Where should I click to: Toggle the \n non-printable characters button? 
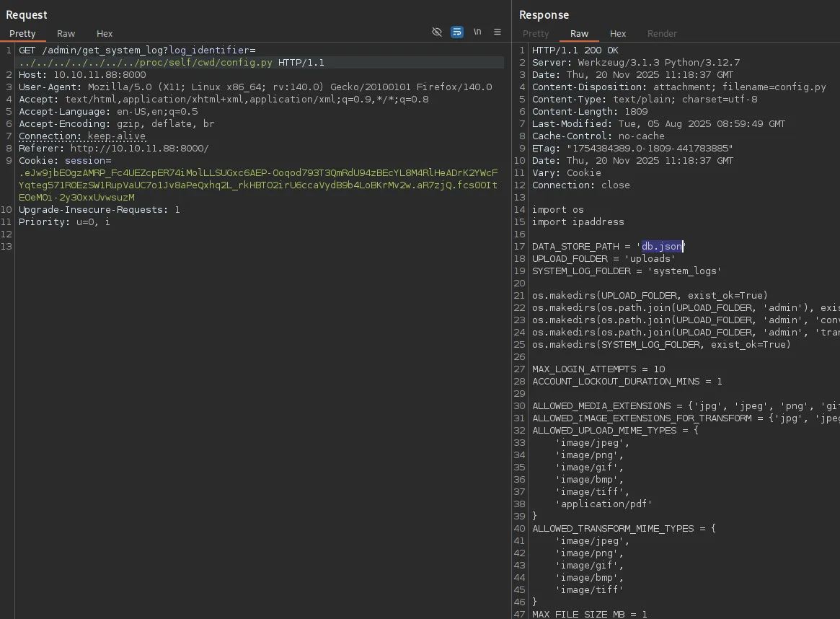[477, 32]
